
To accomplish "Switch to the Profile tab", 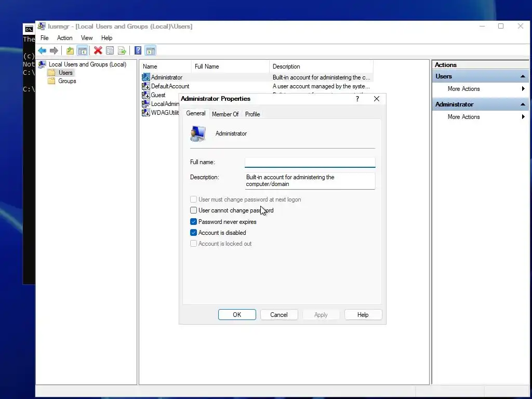I will [x=252, y=114].
